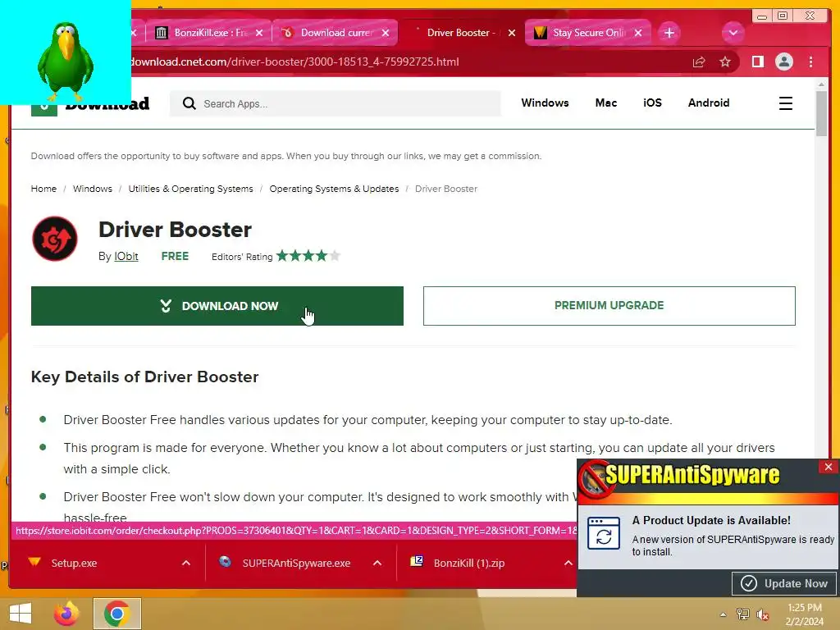The image size is (840, 630).
Task: Share this page using the share icon
Action: [699, 62]
